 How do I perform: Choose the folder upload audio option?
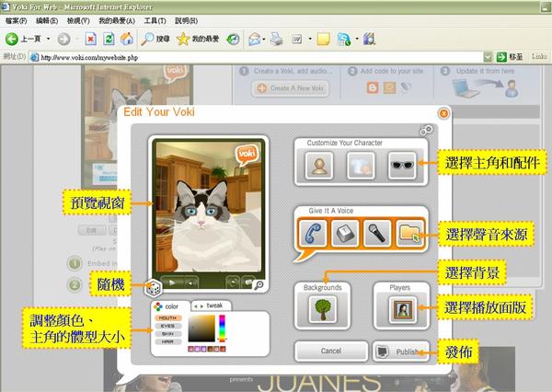409,233
